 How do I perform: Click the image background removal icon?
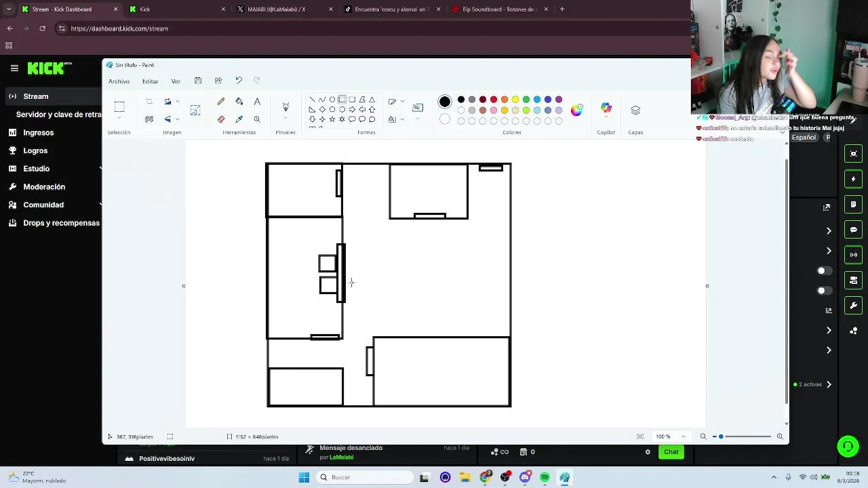coord(149,119)
